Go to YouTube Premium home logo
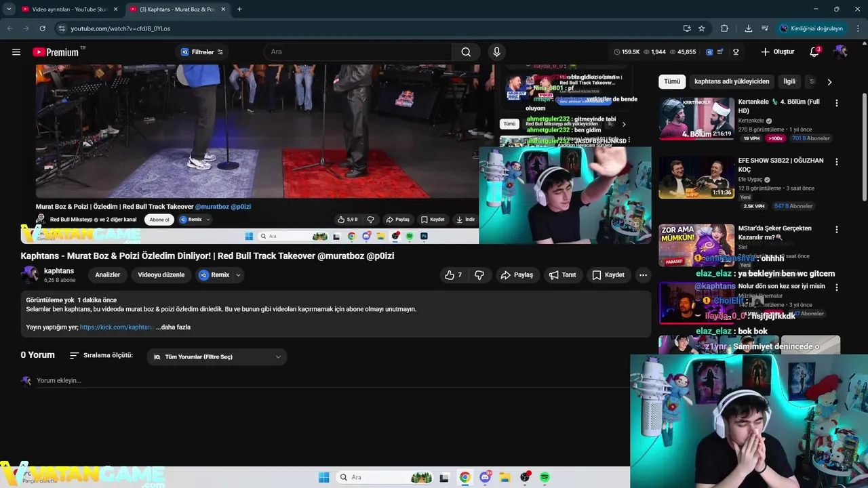This screenshot has width=868, height=488. pos(56,52)
